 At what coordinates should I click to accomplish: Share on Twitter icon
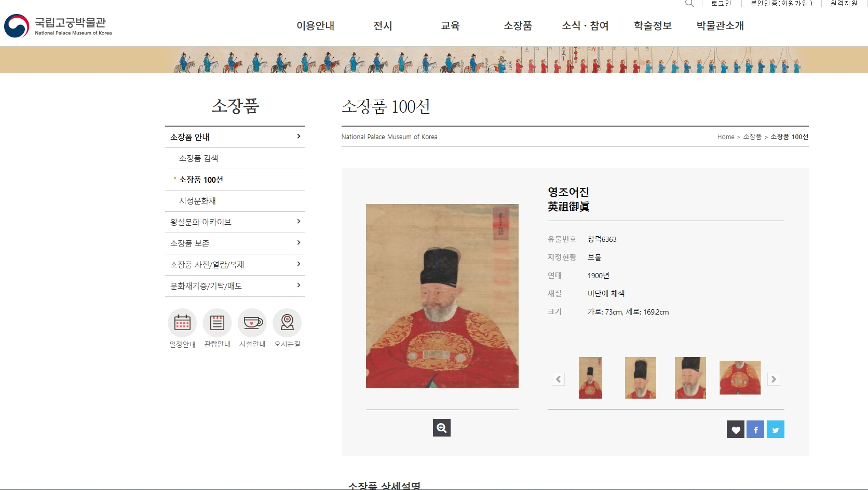pyautogui.click(x=776, y=429)
